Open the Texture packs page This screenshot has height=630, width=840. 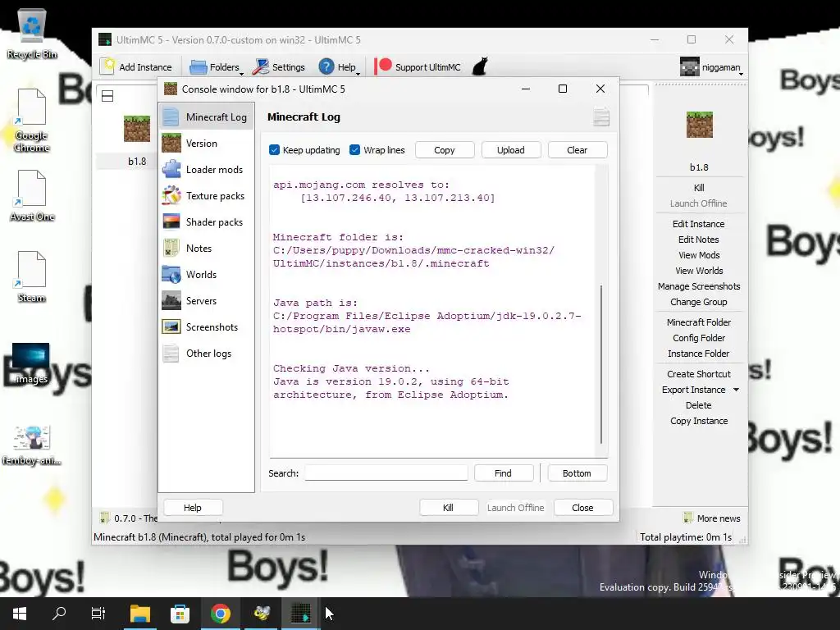coord(206,195)
